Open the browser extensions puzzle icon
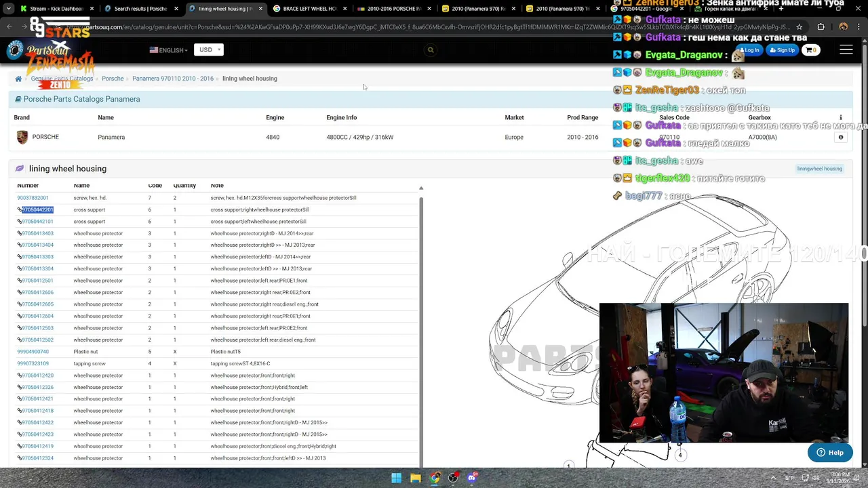This screenshot has height=488, width=868. 821,27
